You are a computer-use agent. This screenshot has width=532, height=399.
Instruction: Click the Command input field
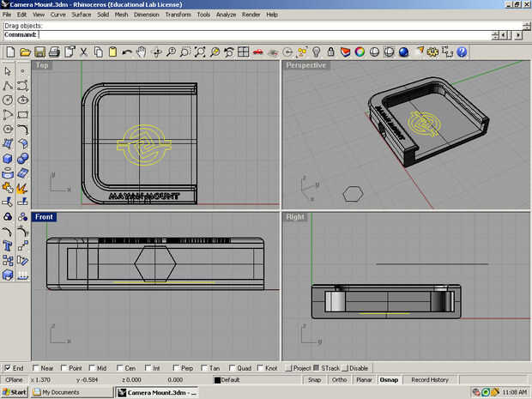pyautogui.click(x=257, y=34)
